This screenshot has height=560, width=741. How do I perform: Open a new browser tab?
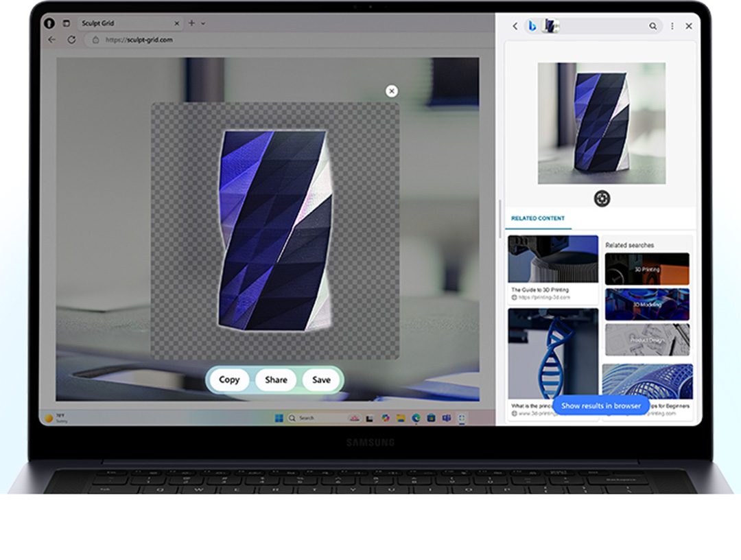pyautogui.click(x=191, y=23)
